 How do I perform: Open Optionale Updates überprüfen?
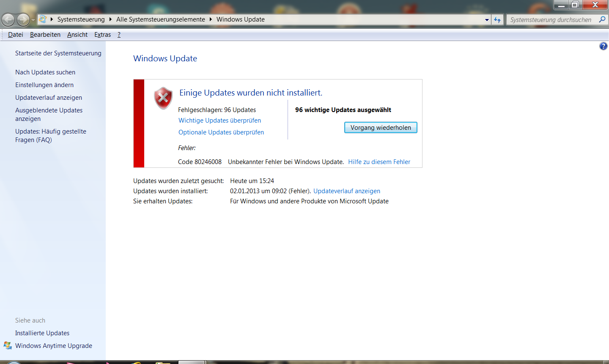click(221, 132)
